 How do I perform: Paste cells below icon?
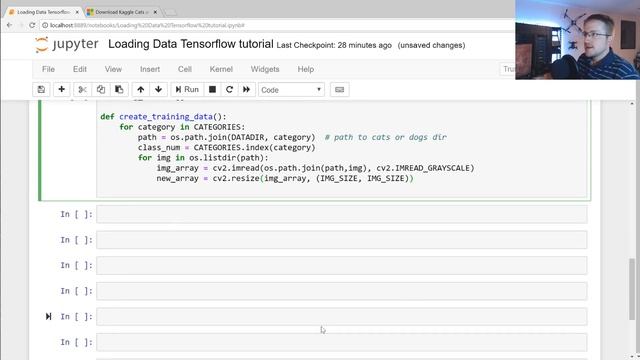click(119, 89)
